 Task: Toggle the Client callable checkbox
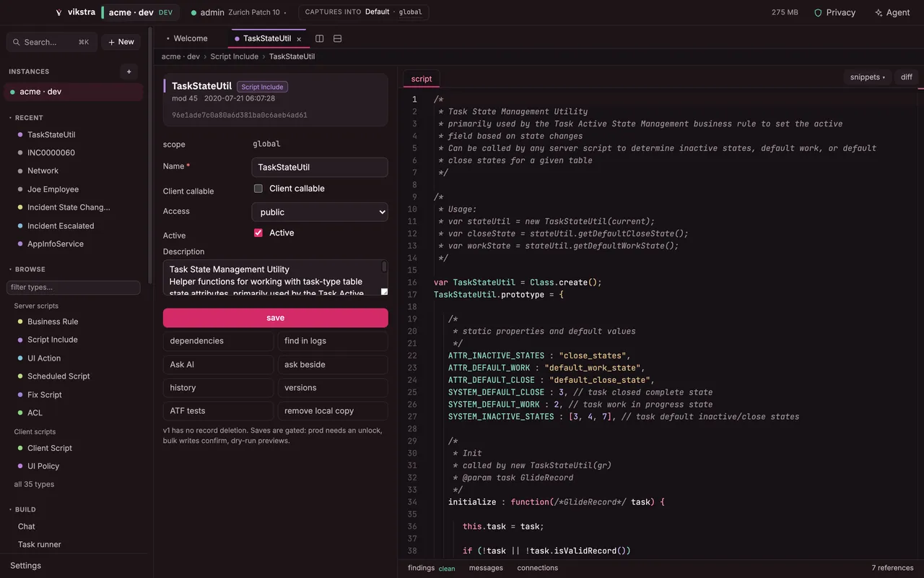(258, 189)
